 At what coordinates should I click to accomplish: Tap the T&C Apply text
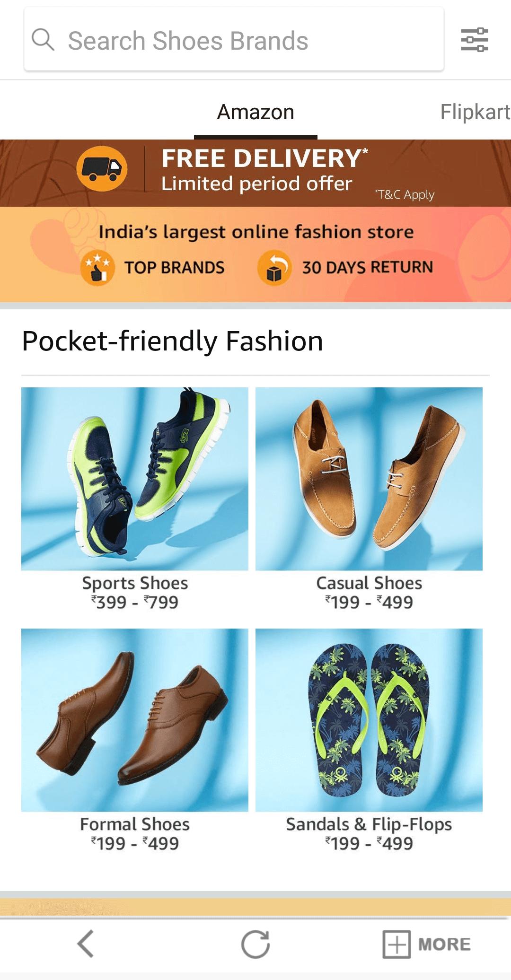[x=405, y=194]
